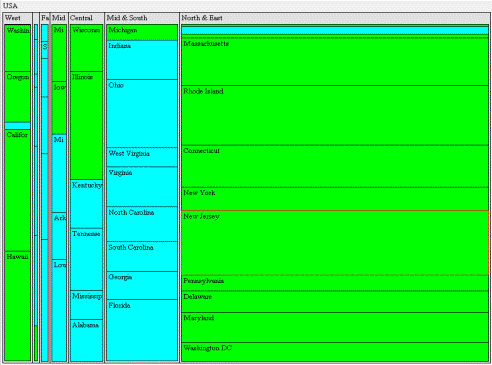Click the Florida block

[142, 330]
